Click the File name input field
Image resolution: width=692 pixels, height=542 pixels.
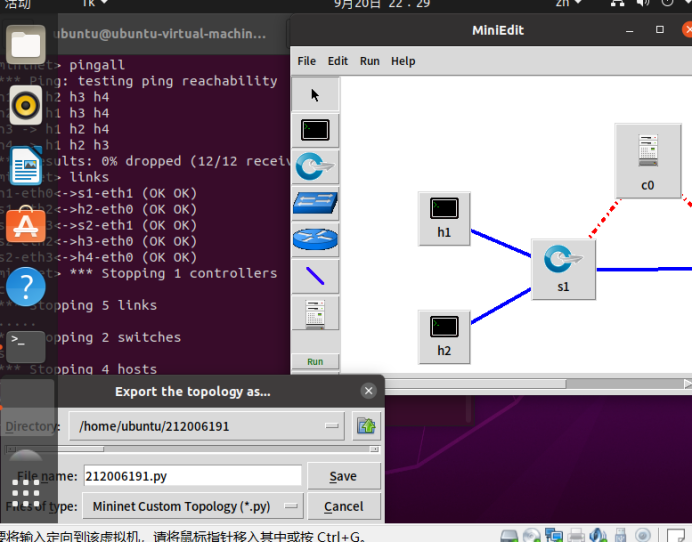[193, 476]
